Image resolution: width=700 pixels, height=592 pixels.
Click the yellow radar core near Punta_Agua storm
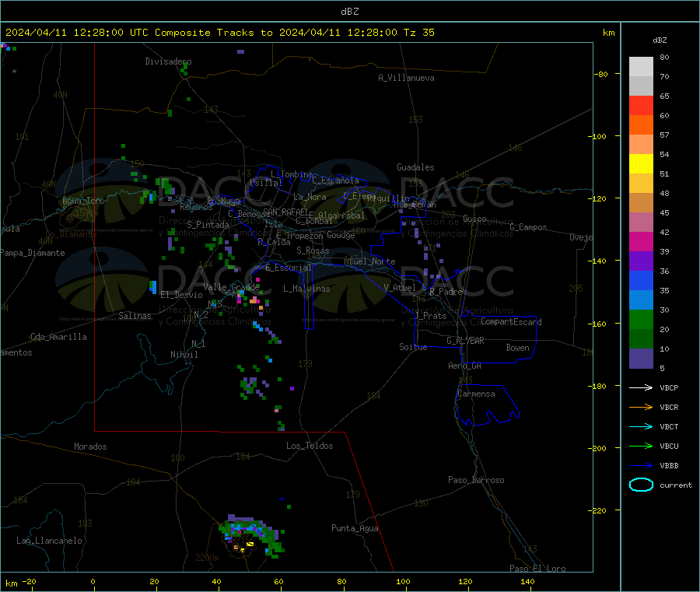(x=250, y=545)
